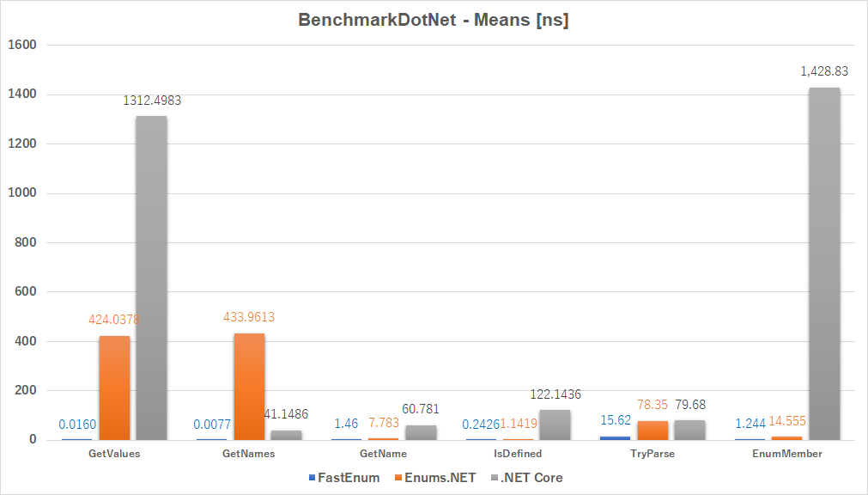This screenshot has width=868, height=495.
Task: Click the .NET Core legend text
Action: 531,478
